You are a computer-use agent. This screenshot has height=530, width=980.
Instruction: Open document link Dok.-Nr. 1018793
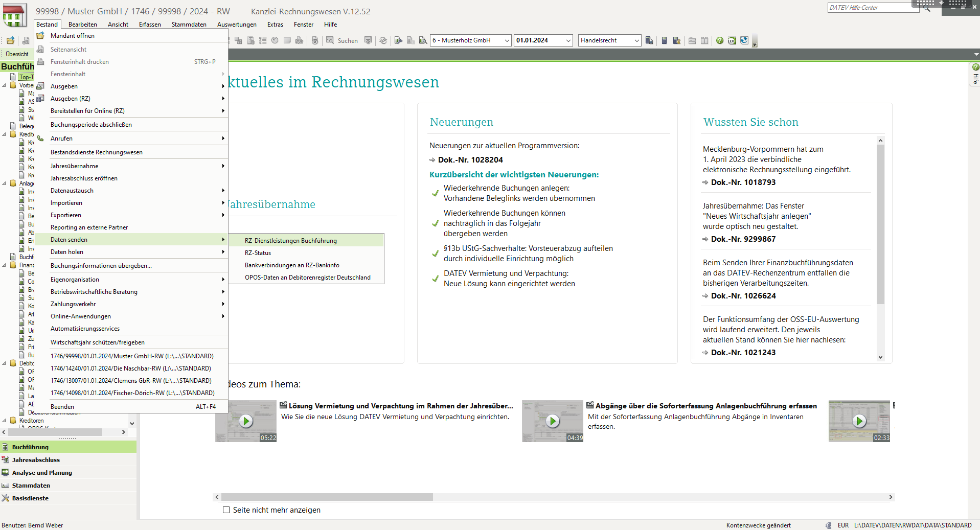click(743, 182)
